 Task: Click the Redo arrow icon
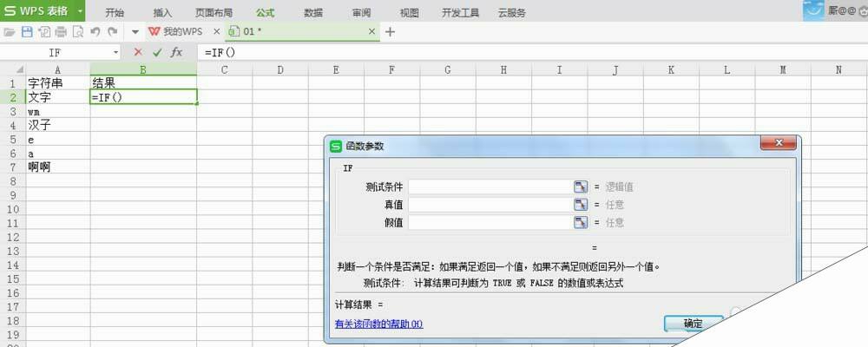(113, 32)
